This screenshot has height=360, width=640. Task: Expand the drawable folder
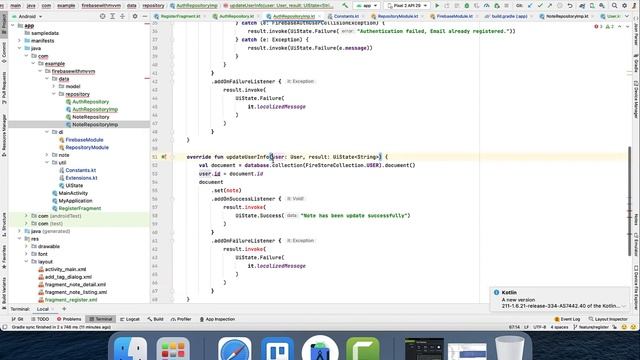click(26, 247)
